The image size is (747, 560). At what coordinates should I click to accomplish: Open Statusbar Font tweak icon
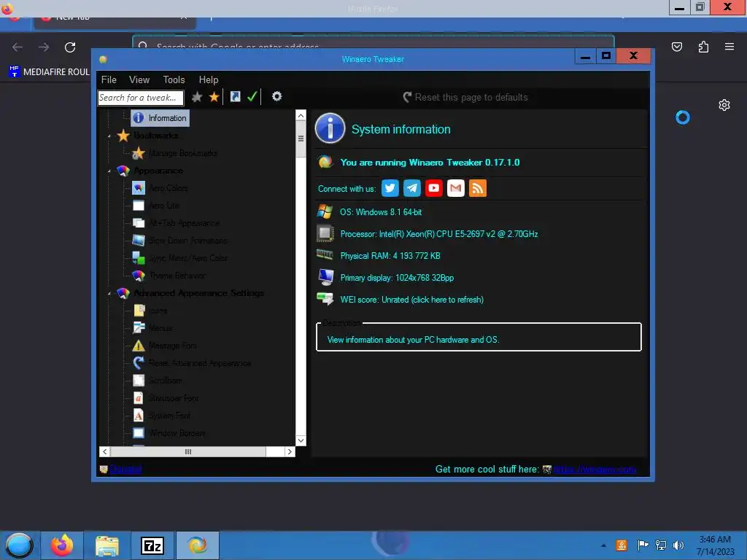(138, 398)
